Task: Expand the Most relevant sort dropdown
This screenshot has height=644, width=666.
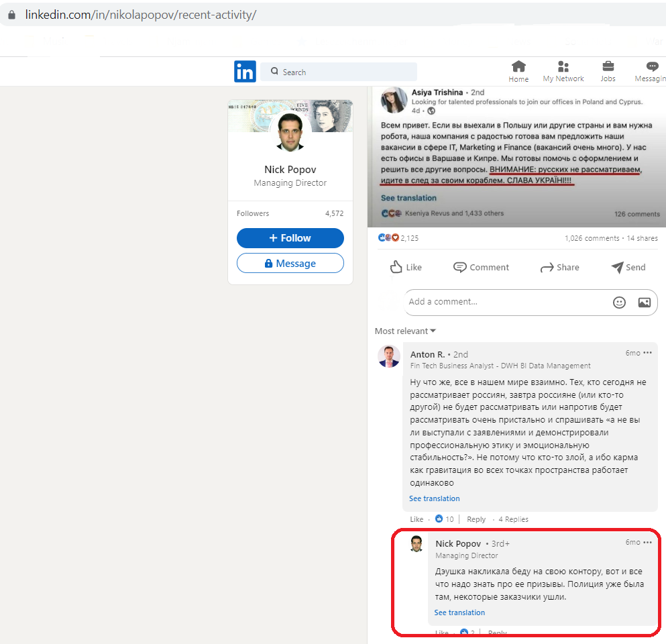Action: point(405,331)
